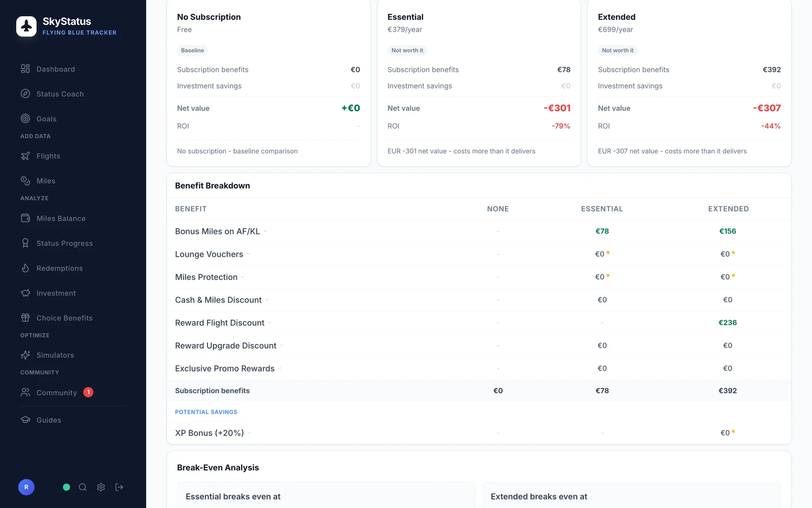Click the Community people icon
The height and width of the screenshot is (508, 812).
25,392
